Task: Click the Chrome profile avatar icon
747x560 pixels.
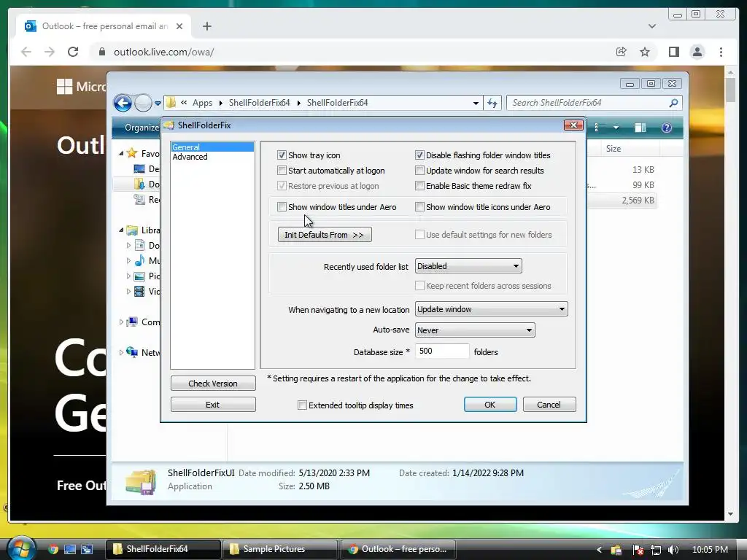Action: pyautogui.click(x=697, y=52)
